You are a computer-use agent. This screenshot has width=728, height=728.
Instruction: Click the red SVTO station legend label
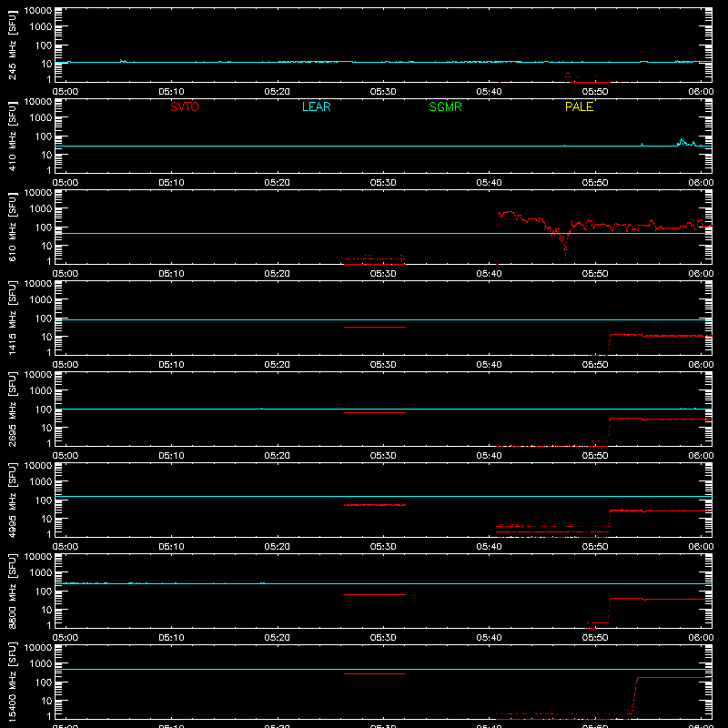coord(185,106)
